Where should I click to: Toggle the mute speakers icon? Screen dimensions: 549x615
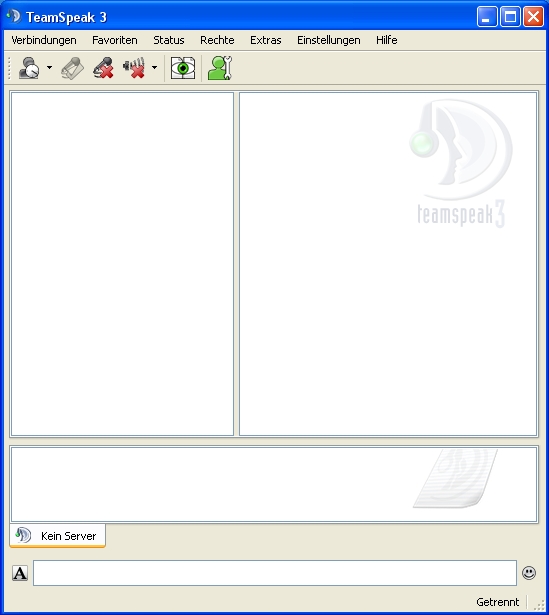click(134, 68)
